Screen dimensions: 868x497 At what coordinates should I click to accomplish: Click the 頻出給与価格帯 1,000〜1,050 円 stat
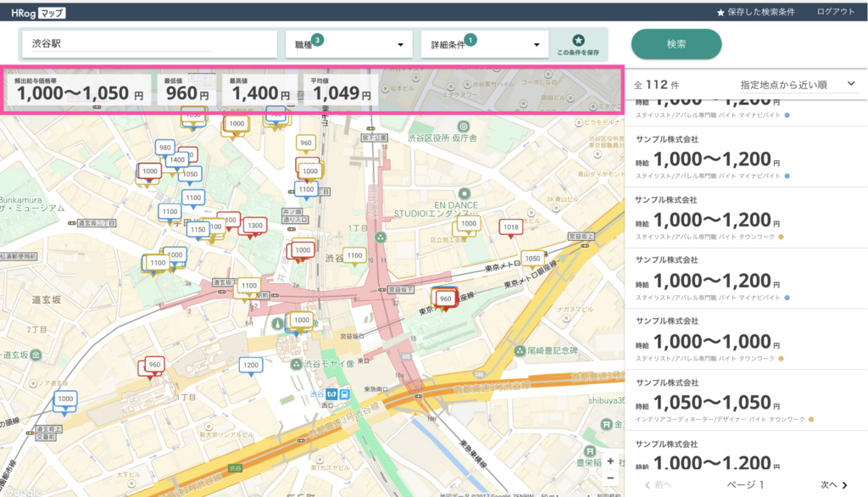79,90
